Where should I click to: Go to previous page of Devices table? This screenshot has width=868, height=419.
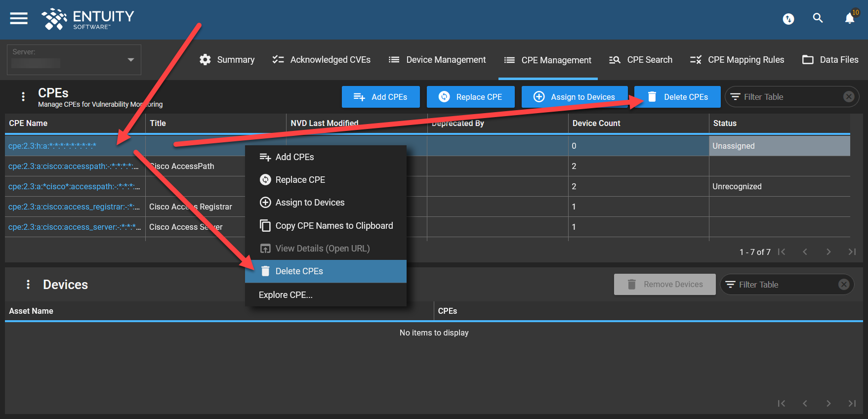pyautogui.click(x=805, y=403)
